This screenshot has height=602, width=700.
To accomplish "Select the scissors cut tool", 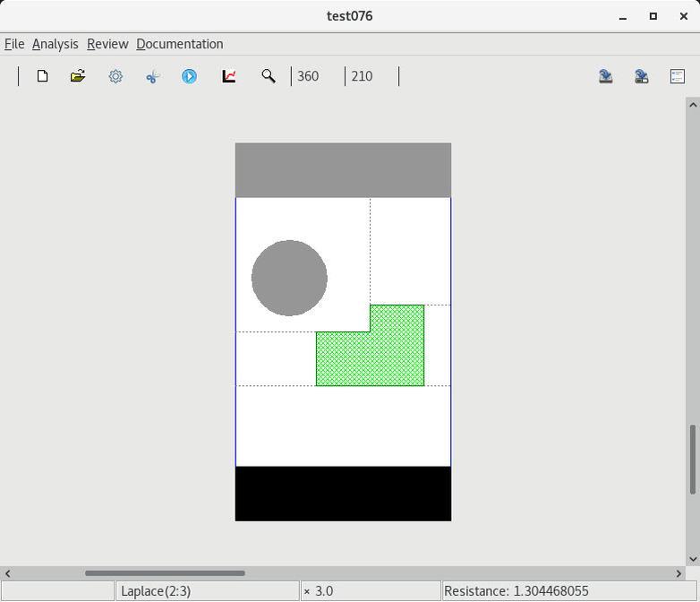I will point(152,76).
